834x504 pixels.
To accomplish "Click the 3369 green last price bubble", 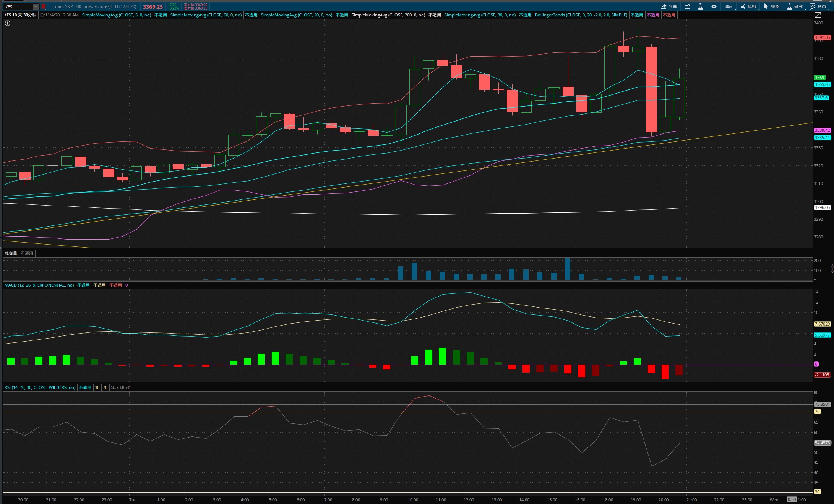I will 819,78.
